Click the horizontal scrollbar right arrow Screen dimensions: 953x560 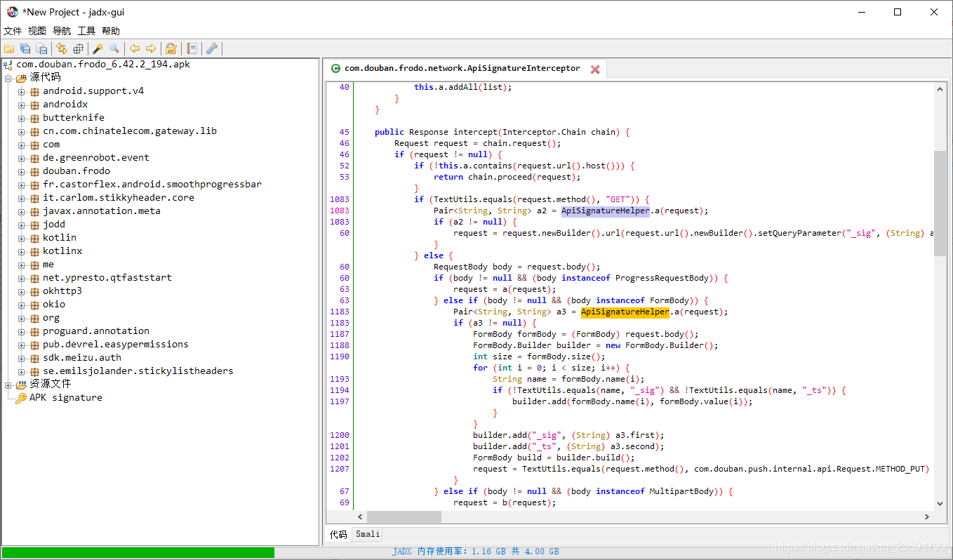926,516
